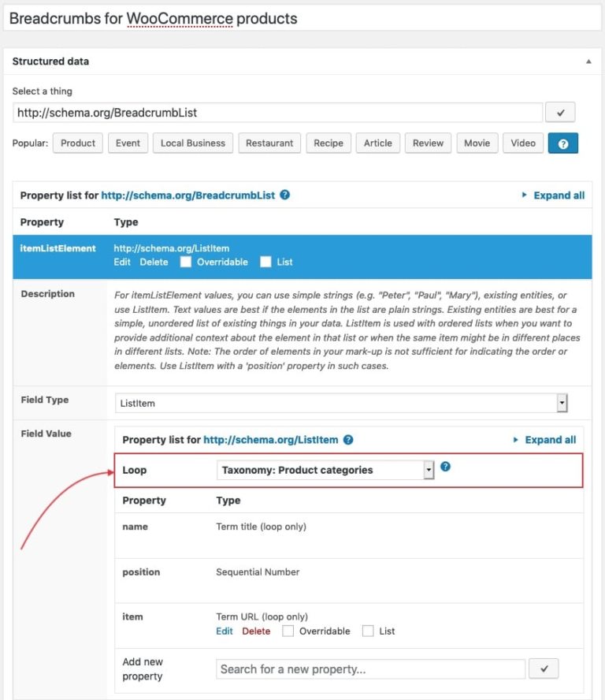
Task: Enable List checkbox in item row
Action: pos(368,631)
